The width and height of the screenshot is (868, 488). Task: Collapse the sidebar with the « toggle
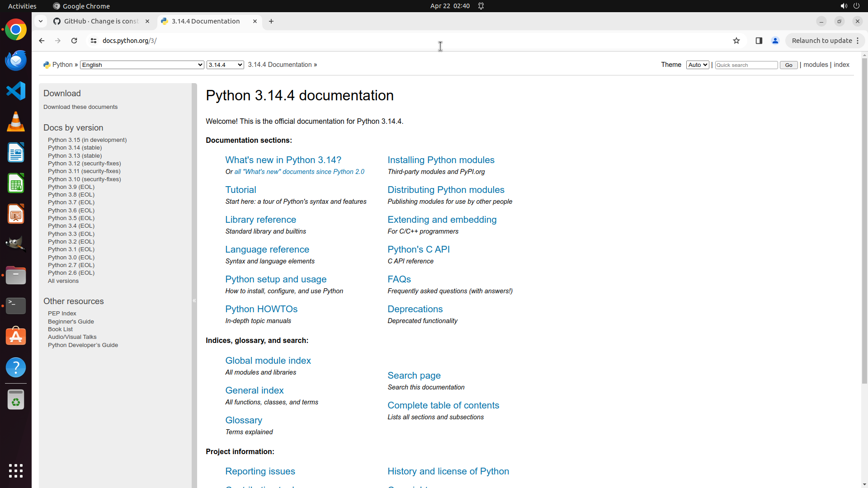[x=194, y=300]
